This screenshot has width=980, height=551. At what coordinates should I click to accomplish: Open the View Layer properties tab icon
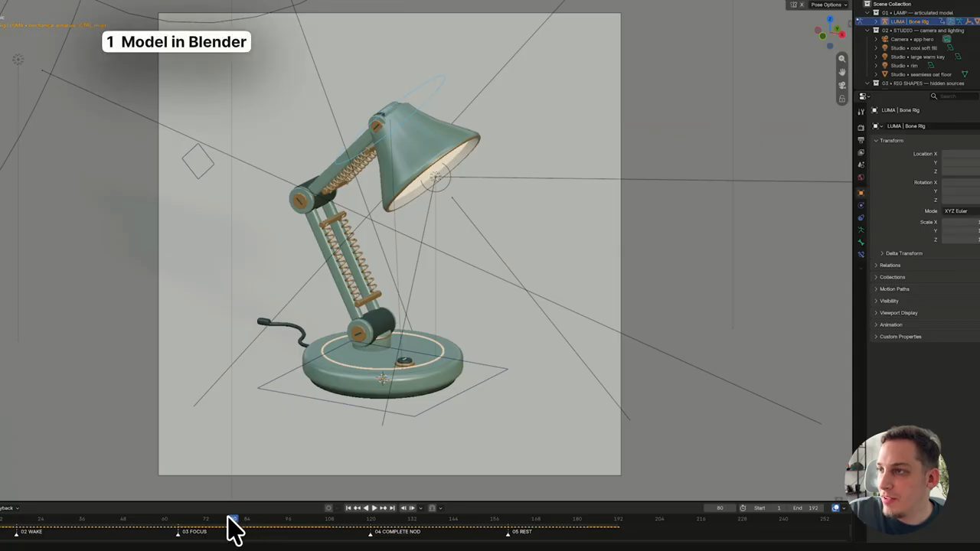tap(861, 153)
